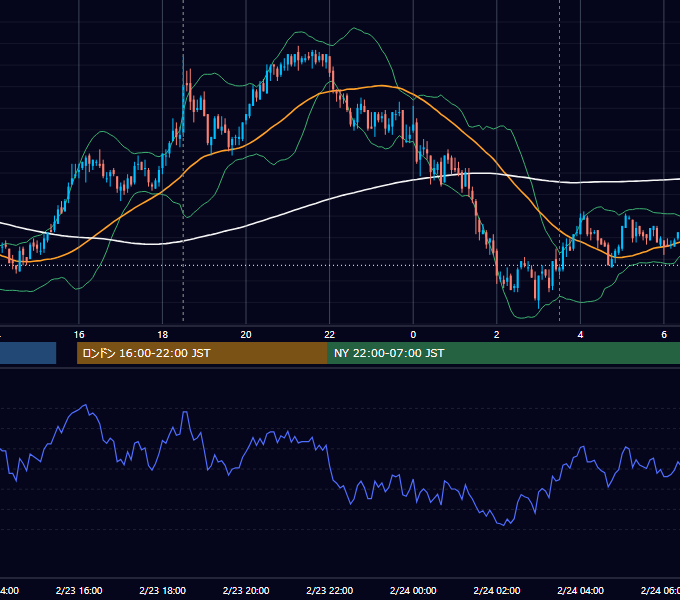Viewport: 680px width, 600px height.
Task: Click the '2/24 00:00' date label
Action: point(413,590)
